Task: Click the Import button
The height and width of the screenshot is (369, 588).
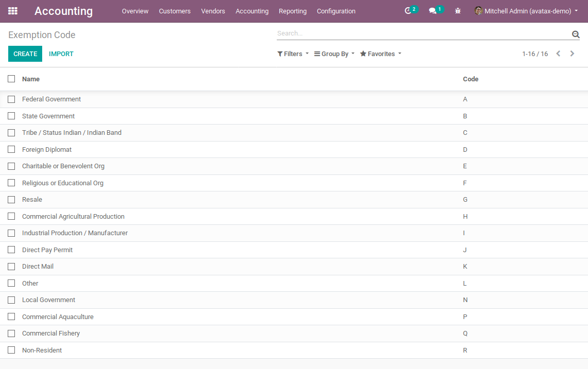Action: (x=61, y=54)
